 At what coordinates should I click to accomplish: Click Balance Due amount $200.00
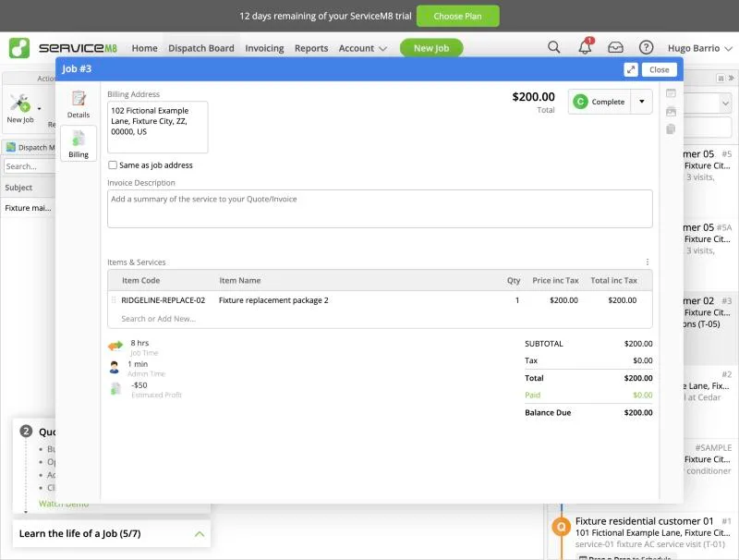click(638, 412)
